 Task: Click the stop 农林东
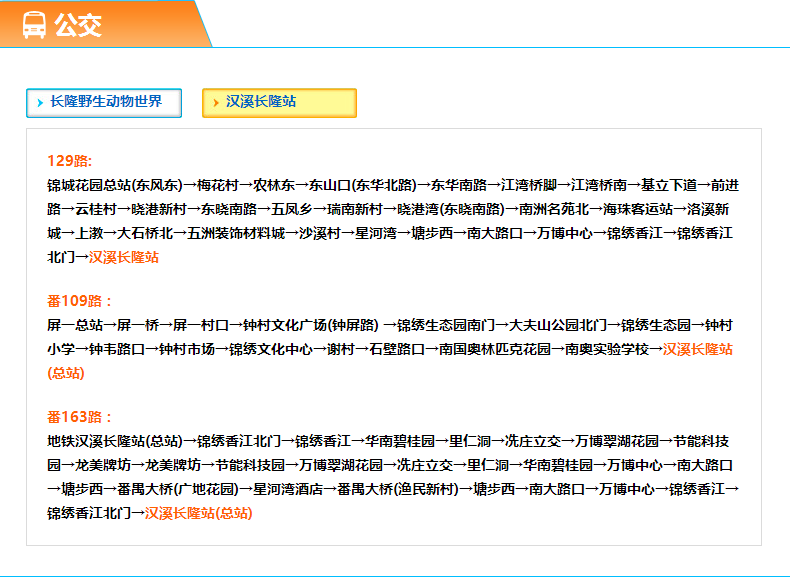tap(274, 185)
